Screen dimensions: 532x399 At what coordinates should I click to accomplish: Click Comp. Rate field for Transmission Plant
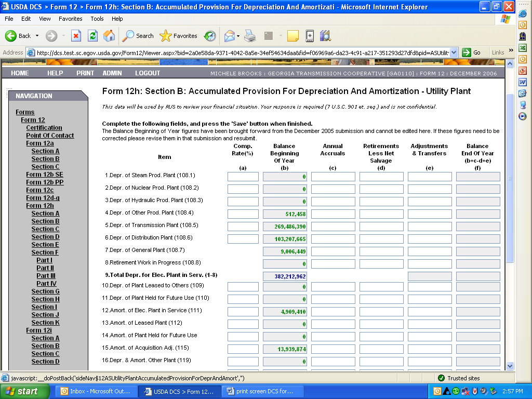243,227
